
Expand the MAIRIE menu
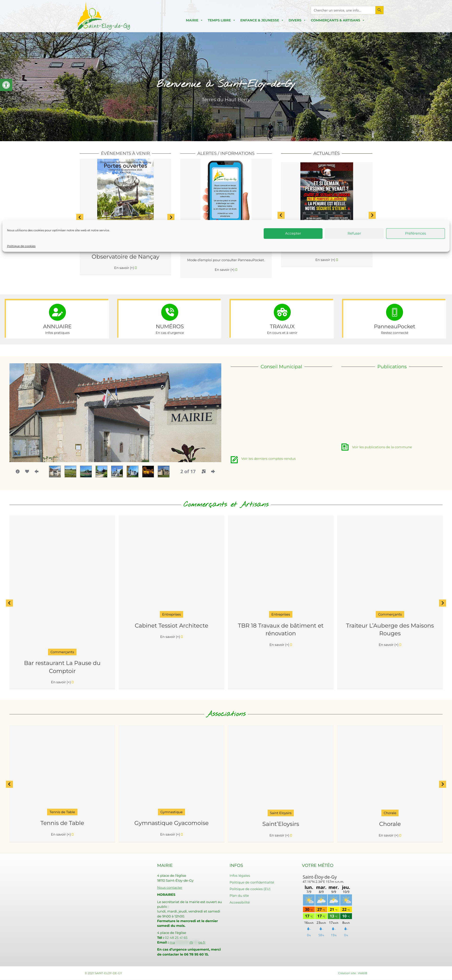[194, 20]
